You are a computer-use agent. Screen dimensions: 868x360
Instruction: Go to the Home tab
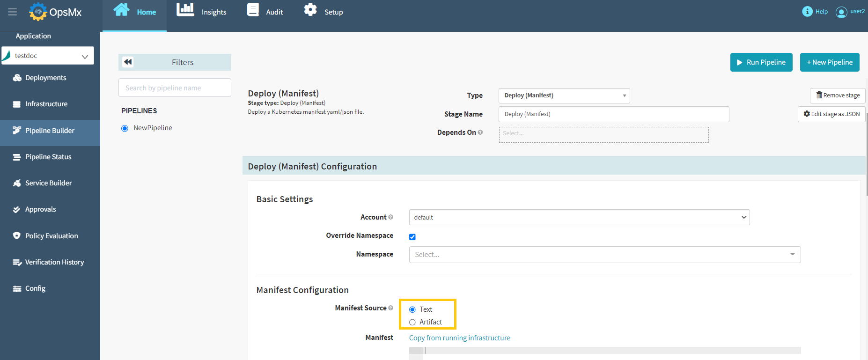coord(135,15)
